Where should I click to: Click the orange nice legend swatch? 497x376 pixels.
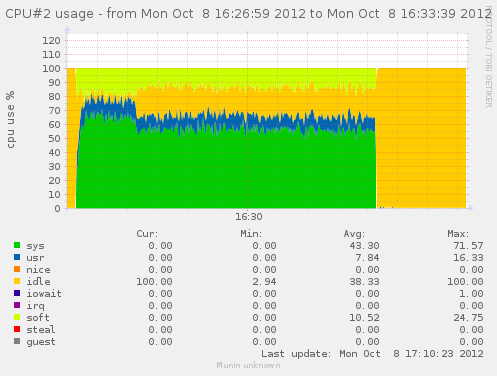click(17, 269)
